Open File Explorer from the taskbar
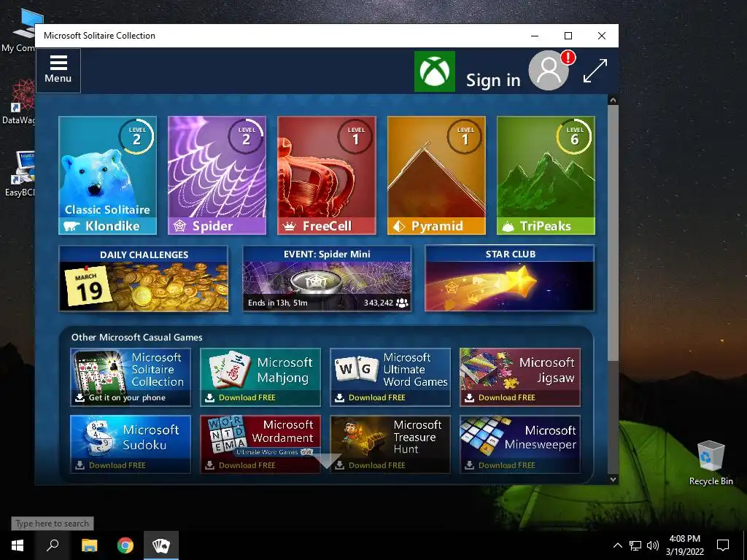Screen dimensions: 747x560 click(89, 545)
